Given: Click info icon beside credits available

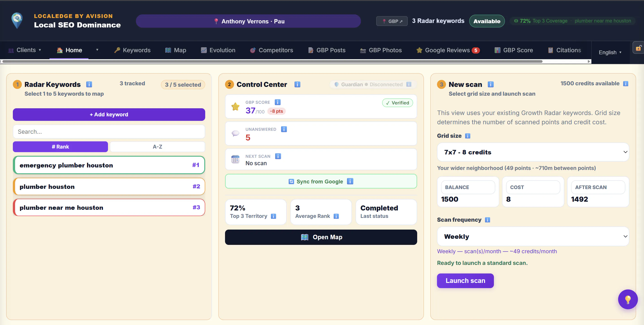Looking at the screenshot, I should coord(626,84).
